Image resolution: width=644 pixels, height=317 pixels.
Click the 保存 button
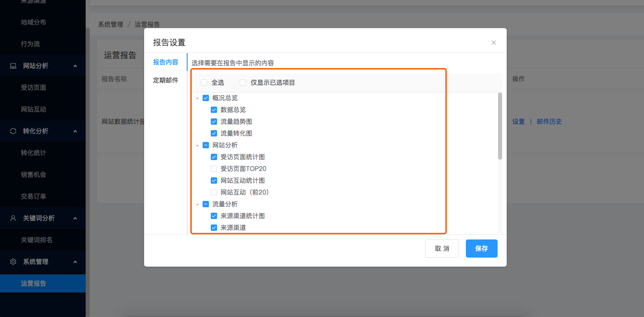point(481,249)
